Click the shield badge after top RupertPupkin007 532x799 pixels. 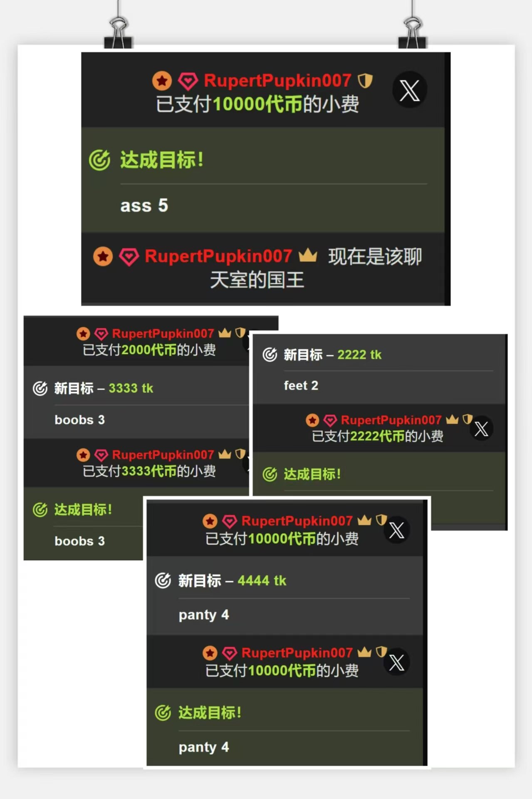point(365,80)
